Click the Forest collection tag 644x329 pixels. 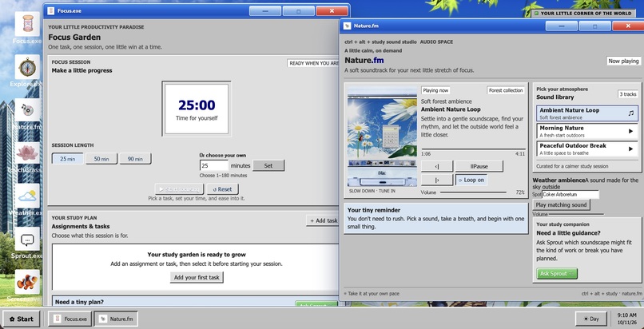(505, 90)
